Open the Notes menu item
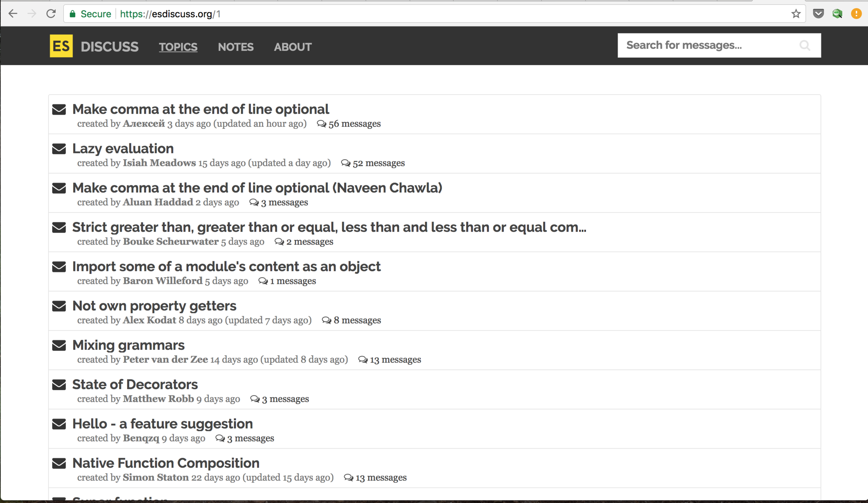Screen dimensions: 868x503 pos(236,47)
